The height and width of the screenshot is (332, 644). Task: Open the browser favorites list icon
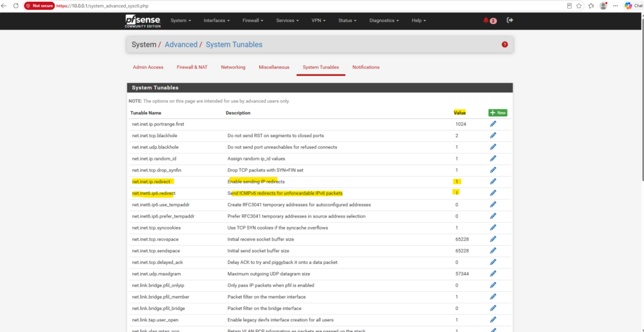pyautogui.click(x=591, y=6)
